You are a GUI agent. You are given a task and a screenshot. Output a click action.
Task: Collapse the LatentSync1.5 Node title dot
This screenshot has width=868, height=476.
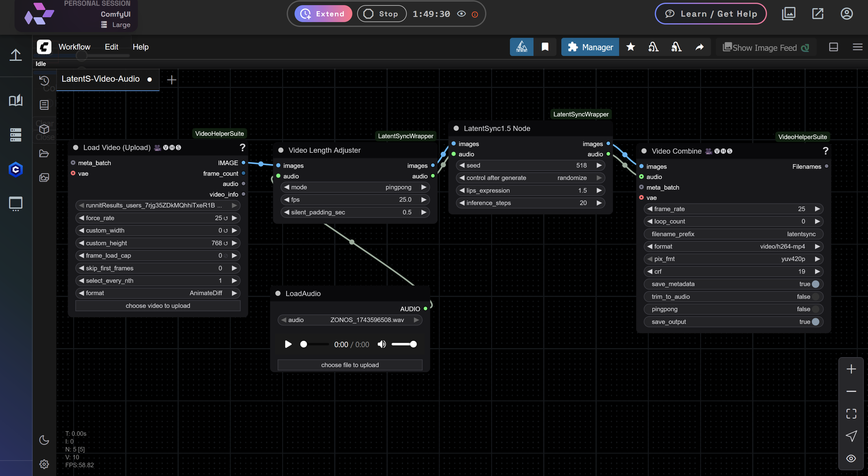click(x=456, y=128)
